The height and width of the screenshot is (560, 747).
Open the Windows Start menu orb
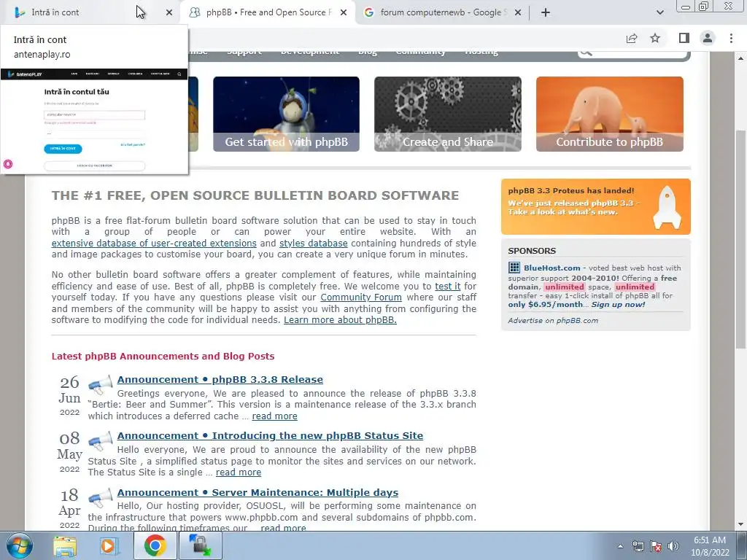pos(20,545)
